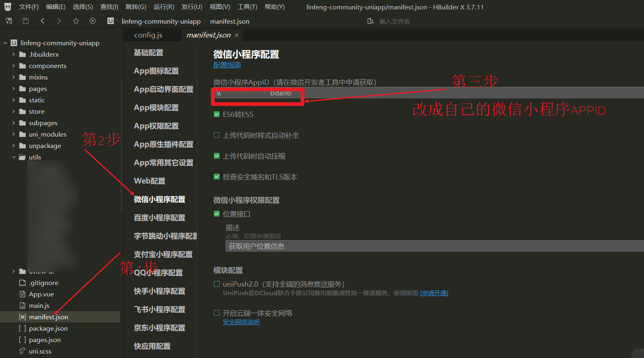
Task: Toggle the 位置接口 checkbox
Action: [217, 214]
